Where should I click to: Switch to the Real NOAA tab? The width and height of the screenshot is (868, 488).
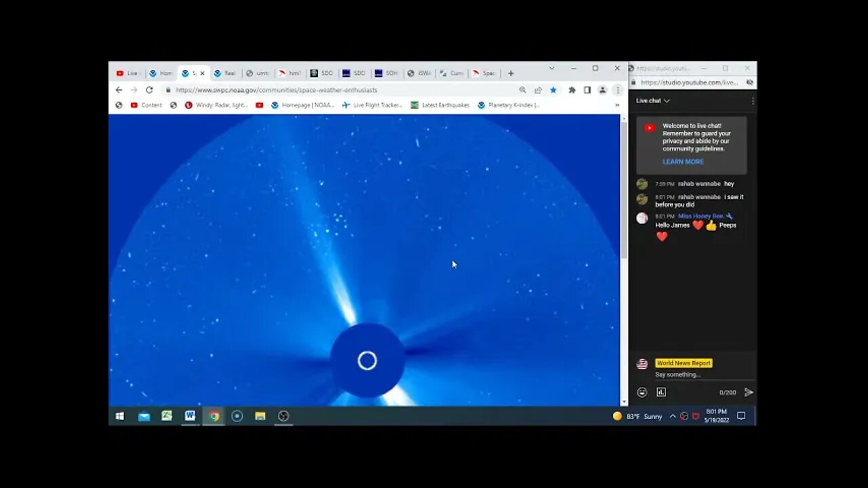coord(224,73)
